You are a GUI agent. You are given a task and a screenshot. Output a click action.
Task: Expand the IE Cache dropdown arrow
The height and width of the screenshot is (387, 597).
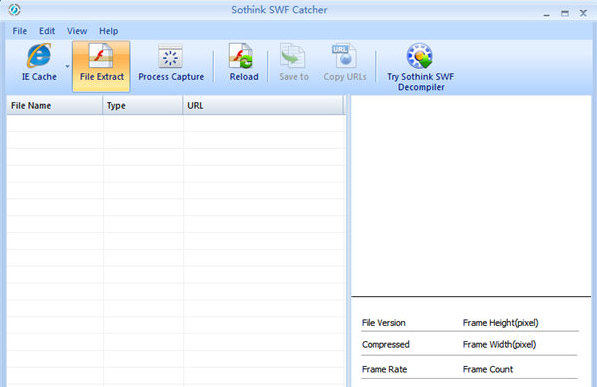(x=67, y=66)
